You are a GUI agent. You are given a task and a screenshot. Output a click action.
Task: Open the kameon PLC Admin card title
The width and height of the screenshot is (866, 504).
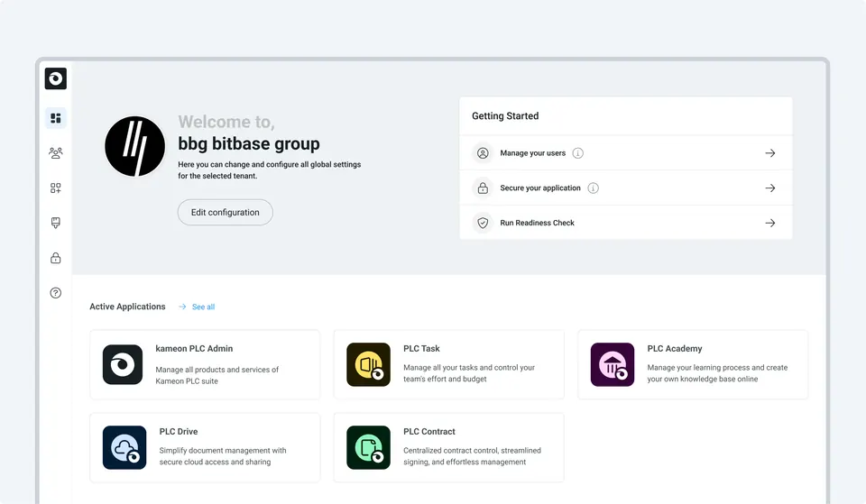[x=194, y=348]
